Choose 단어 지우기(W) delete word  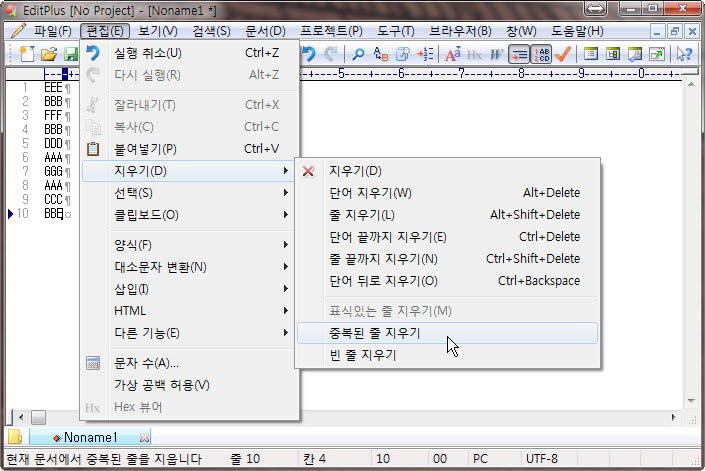[x=447, y=193]
